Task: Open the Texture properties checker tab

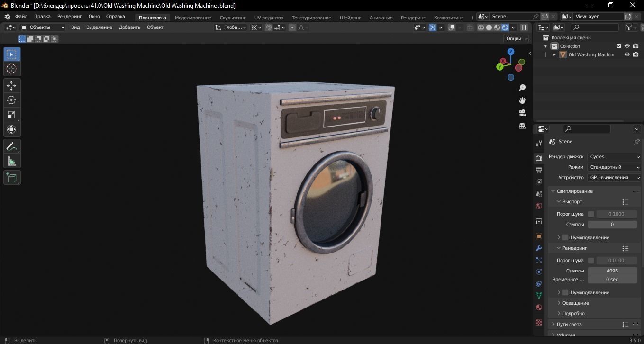Action: pos(539,322)
